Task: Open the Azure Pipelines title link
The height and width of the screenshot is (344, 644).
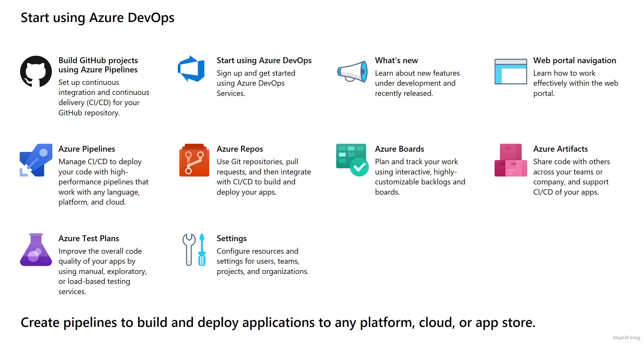Action: pos(87,149)
